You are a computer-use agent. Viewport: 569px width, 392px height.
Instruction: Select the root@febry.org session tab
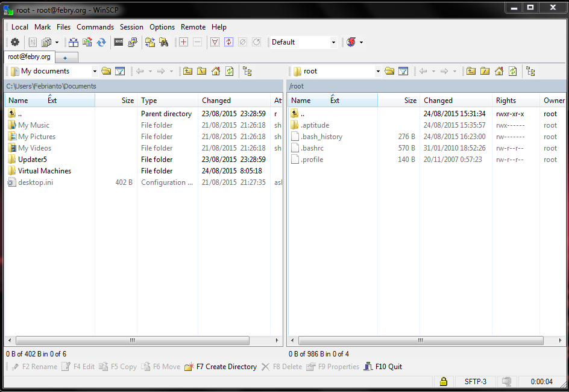(x=30, y=57)
